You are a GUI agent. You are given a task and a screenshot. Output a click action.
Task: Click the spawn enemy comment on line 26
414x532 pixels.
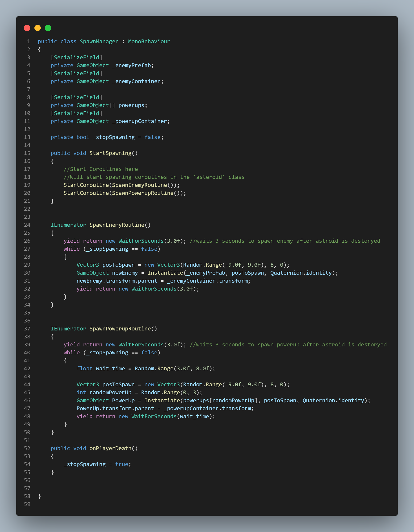pos(285,241)
